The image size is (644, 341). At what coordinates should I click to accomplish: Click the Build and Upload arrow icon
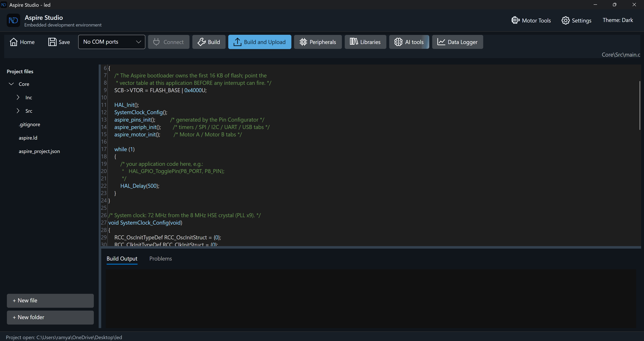pyautogui.click(x=237, y=42)
